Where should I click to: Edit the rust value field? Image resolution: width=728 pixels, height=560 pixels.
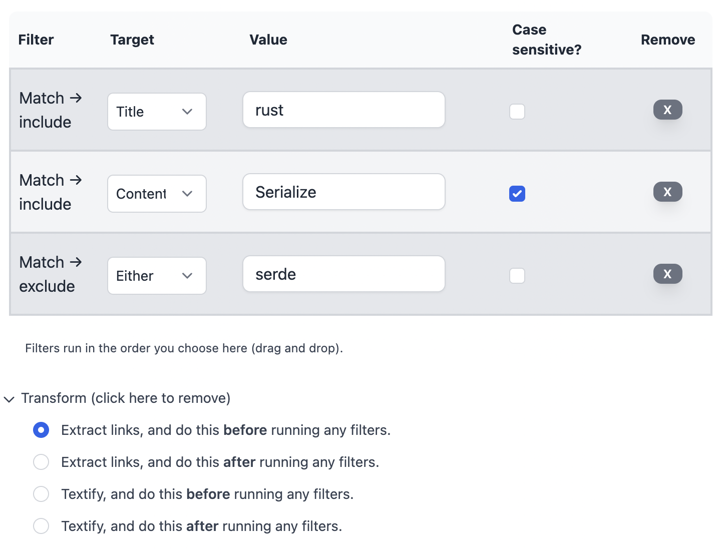344,110
